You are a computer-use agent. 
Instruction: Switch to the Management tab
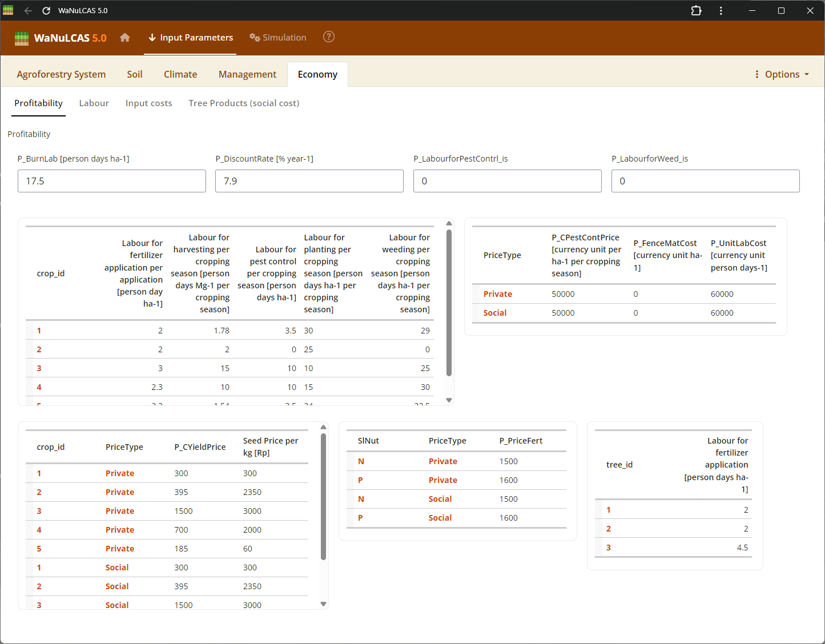tap(247, 74)
